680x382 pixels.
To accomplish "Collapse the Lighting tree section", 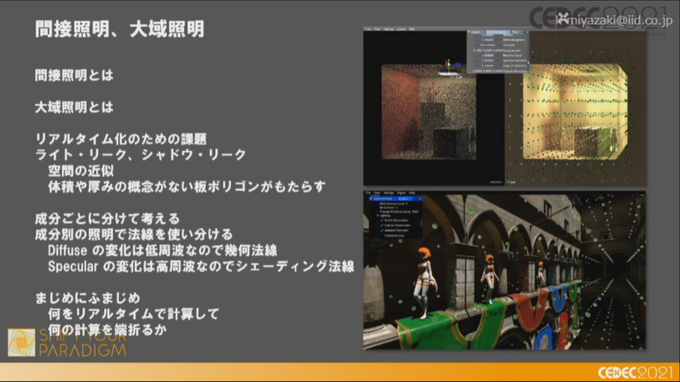I will [378, 215].
